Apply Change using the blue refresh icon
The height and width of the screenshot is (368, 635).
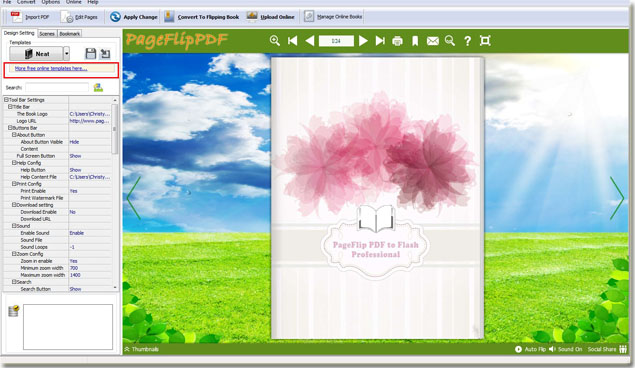pyautogui.click(x=115, y=17)
